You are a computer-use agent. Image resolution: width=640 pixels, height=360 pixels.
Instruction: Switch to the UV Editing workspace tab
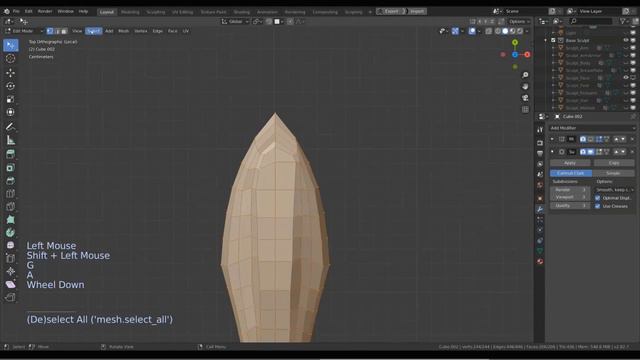tap(182, 12)
